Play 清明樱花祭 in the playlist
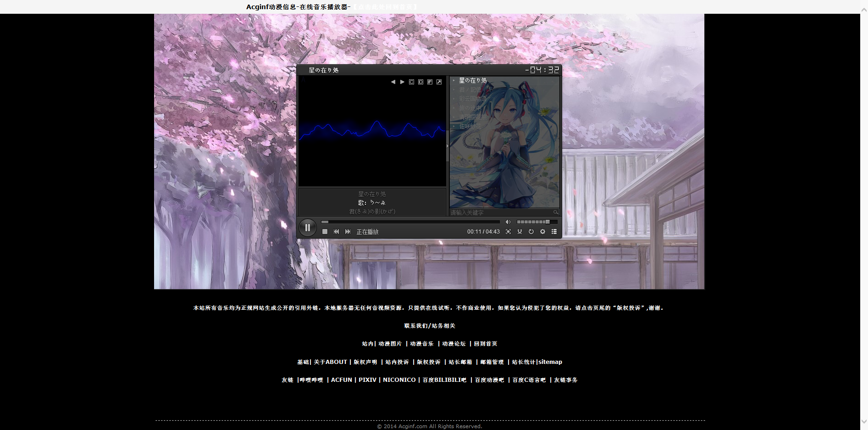868x430 pixels. (473, 117)
